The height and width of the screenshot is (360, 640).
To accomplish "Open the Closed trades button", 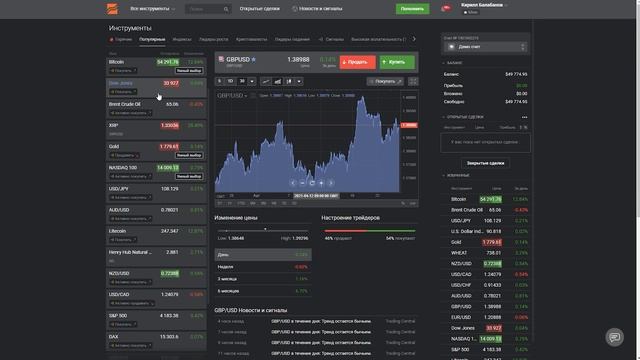I will click(x=485, y=163).
